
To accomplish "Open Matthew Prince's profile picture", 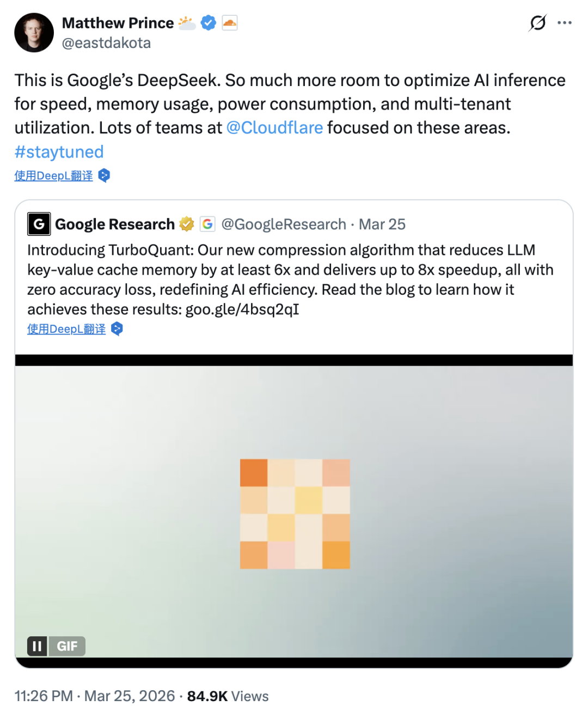I will point(34,33).
